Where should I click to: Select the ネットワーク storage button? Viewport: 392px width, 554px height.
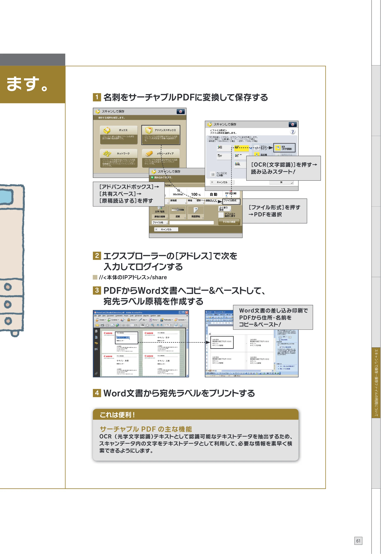pos(119,158)
